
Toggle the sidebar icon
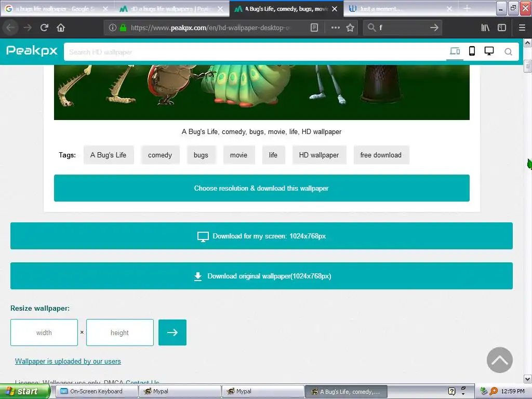(x=502, y=28)
